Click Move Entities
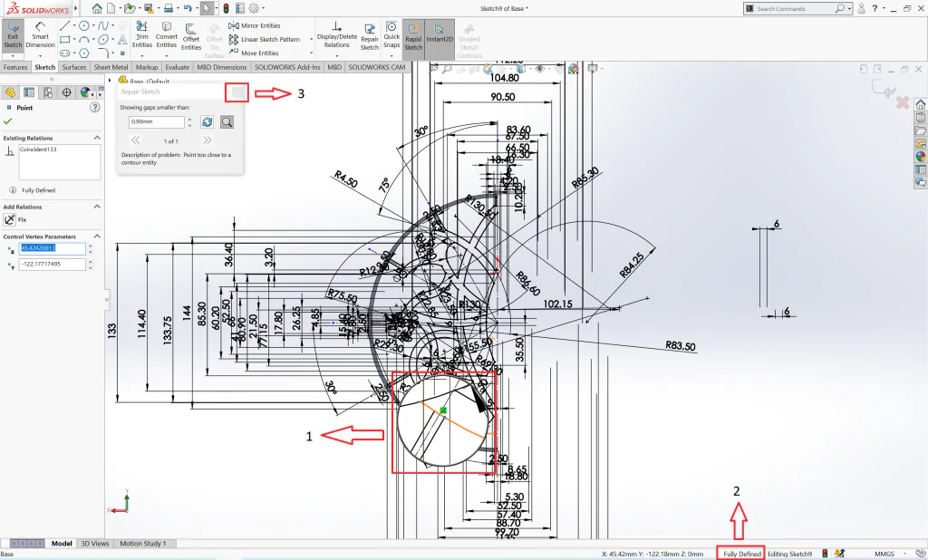This screenshot has height=560, width=928. coord(254,53)
